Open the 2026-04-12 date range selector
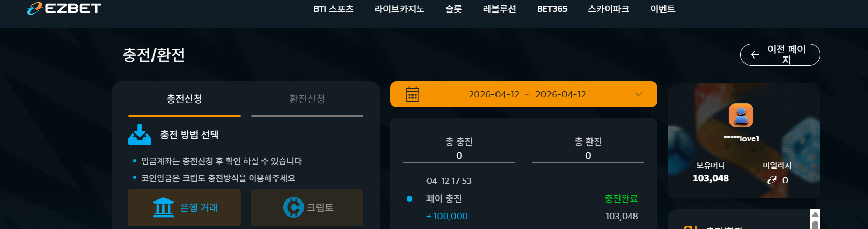868x229 pixels. coord(523,94)
